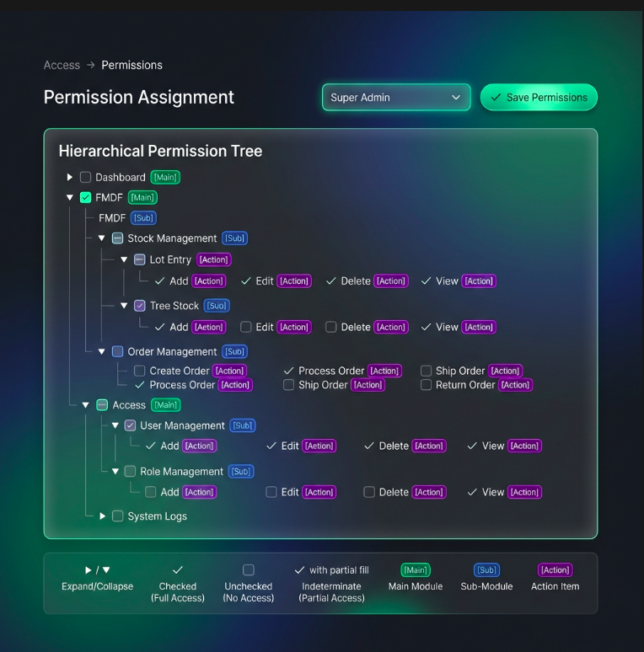Check the Return Order checkbox
This screenshot has height=652, width=644.
point(426,385)
